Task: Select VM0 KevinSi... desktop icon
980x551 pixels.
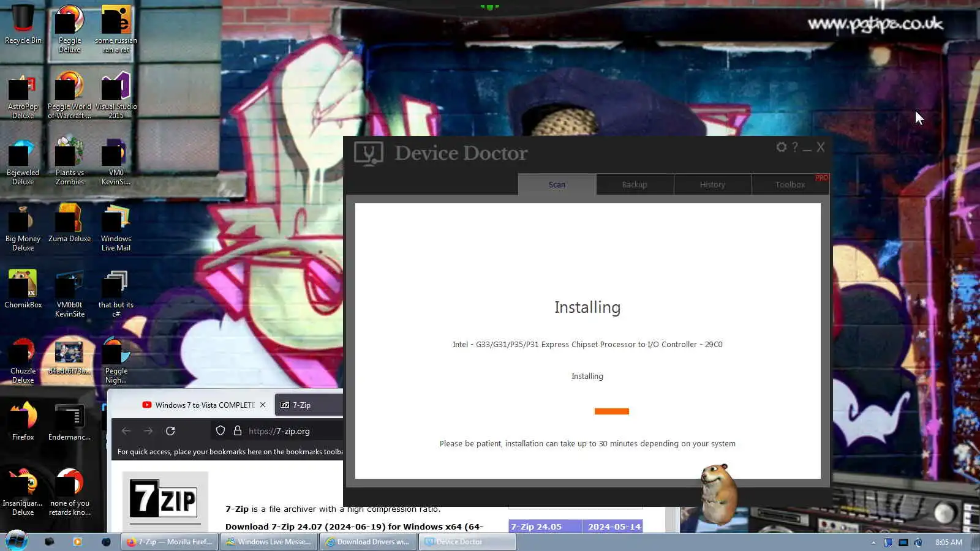Action: [x=116, y=162]
